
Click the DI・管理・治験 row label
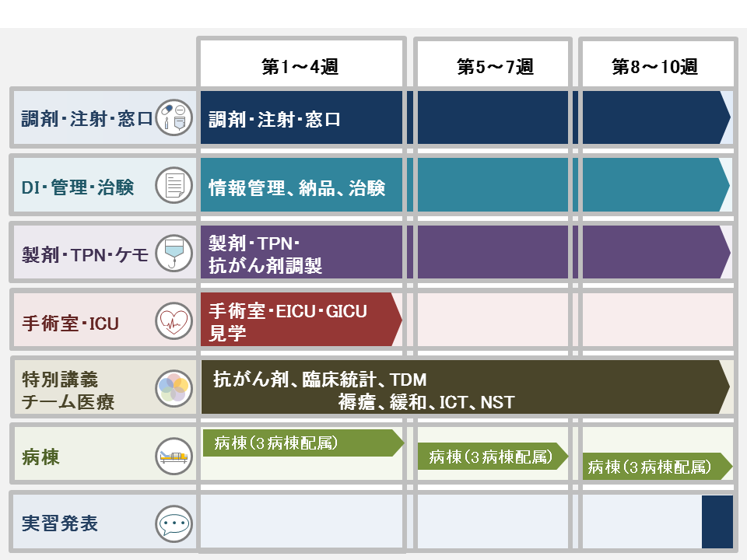[x=78, y=187]
